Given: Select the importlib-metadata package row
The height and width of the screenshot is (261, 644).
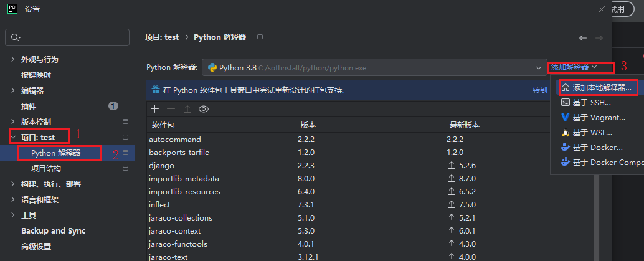Looking at the screenshot, I should pos(371,179).
